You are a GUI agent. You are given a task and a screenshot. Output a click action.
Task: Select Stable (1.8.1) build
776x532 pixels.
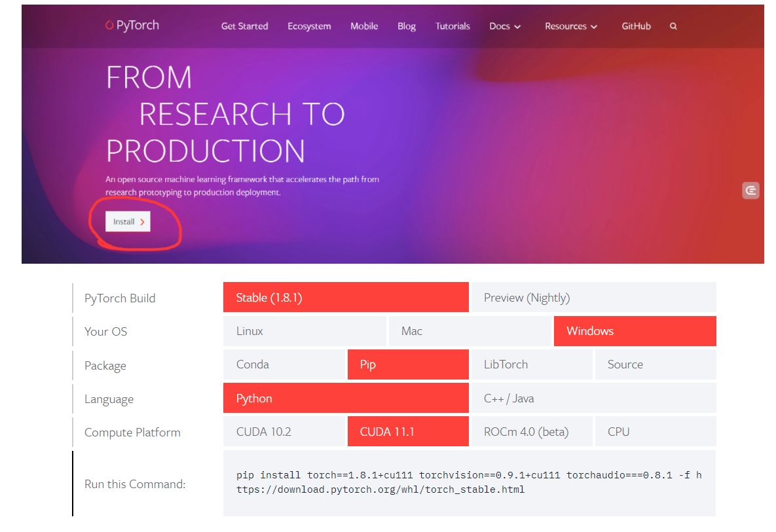point(346,297)
